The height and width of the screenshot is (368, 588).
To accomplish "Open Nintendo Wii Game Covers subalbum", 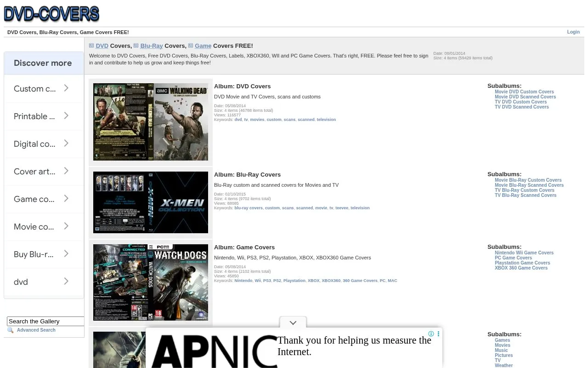I will click(524, 253).
